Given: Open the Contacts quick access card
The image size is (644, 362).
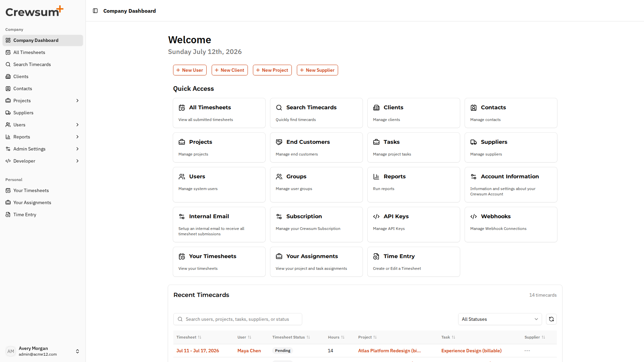Looking at the screenshot, I should tap(511, 113).
